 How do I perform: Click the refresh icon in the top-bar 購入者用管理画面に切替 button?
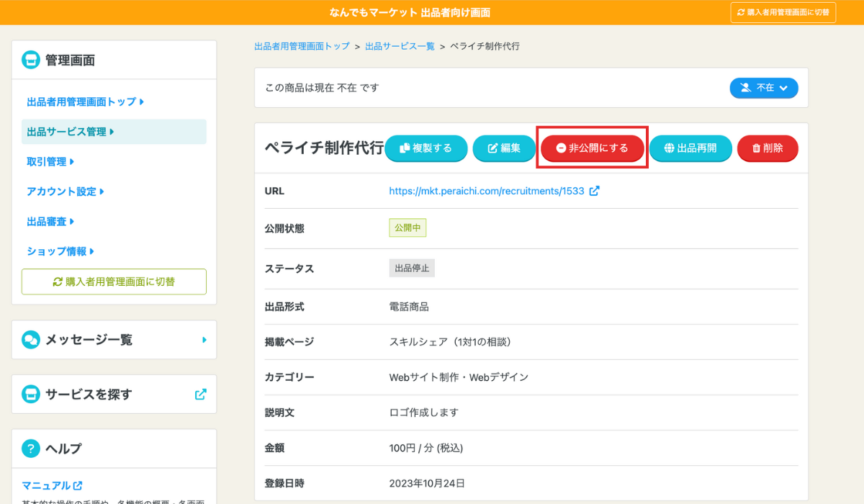tap(741, 13)
